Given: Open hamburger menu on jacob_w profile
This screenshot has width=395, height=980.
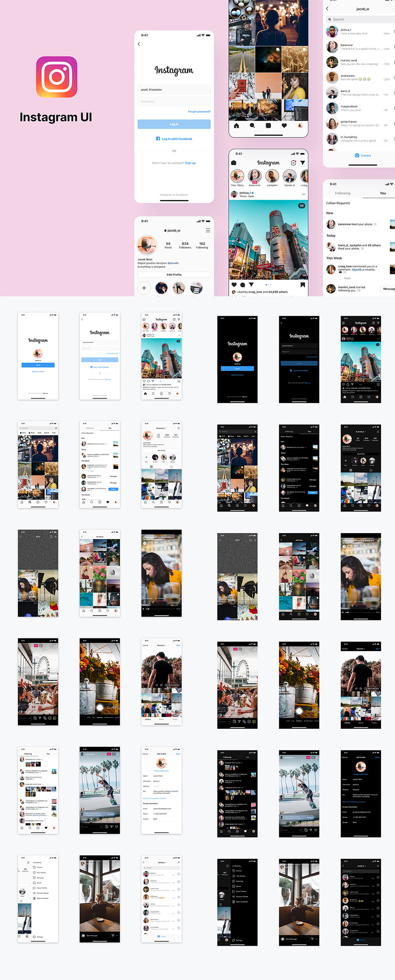Looking at the screenshot, I should [208, 231].
